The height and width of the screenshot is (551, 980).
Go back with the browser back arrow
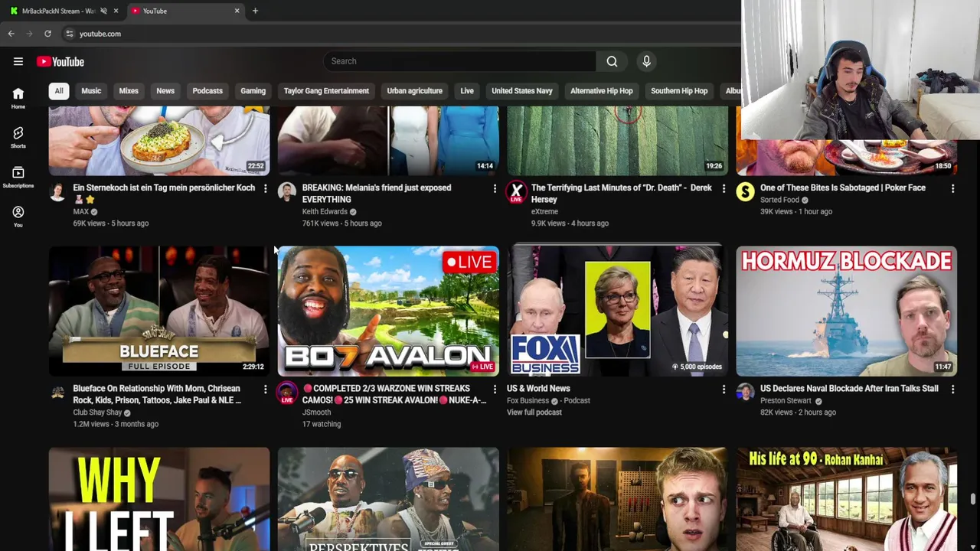click(x=11, y=34)
